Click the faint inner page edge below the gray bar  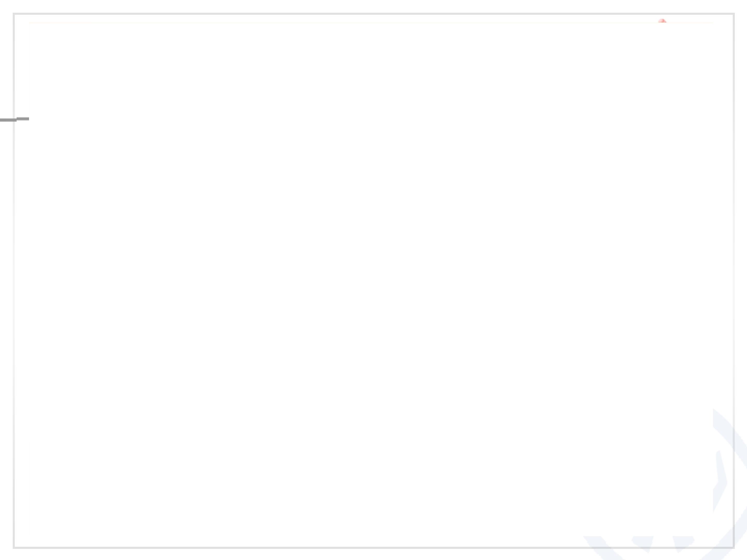coord(29,304)
